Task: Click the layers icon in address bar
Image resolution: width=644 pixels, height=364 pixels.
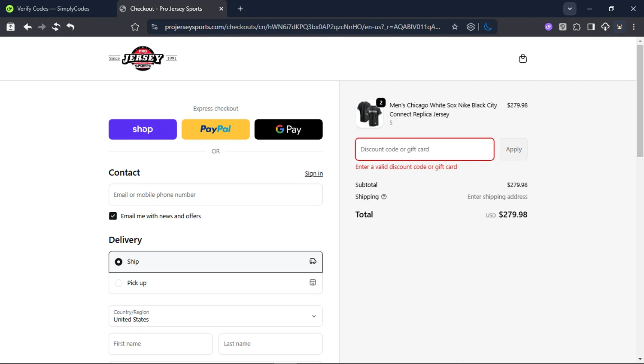Action: click(x=471, y=27)
